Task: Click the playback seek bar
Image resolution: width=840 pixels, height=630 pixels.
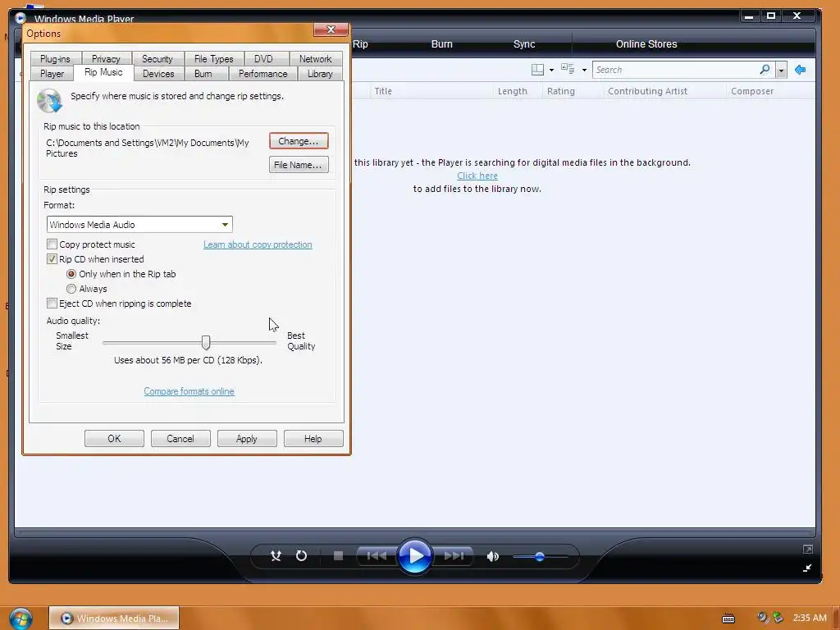Action: [x=414, y=532]
